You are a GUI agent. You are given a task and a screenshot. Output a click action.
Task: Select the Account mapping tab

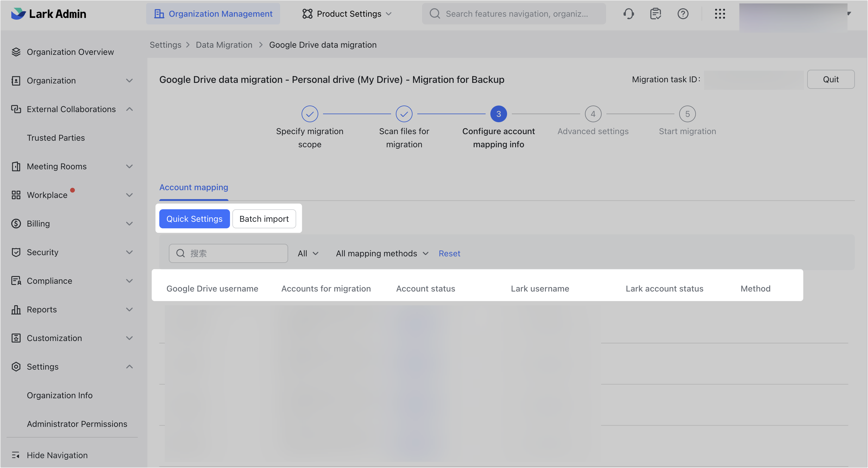(193, 187)
